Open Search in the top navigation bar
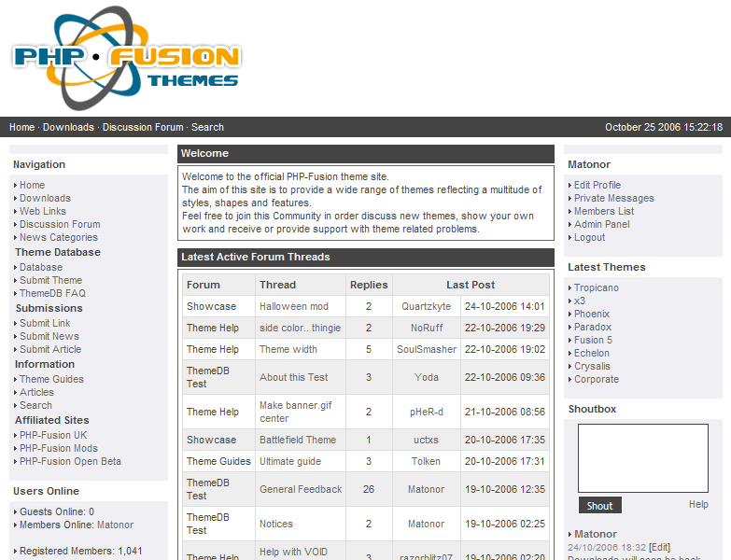 [x=207, y=127]
